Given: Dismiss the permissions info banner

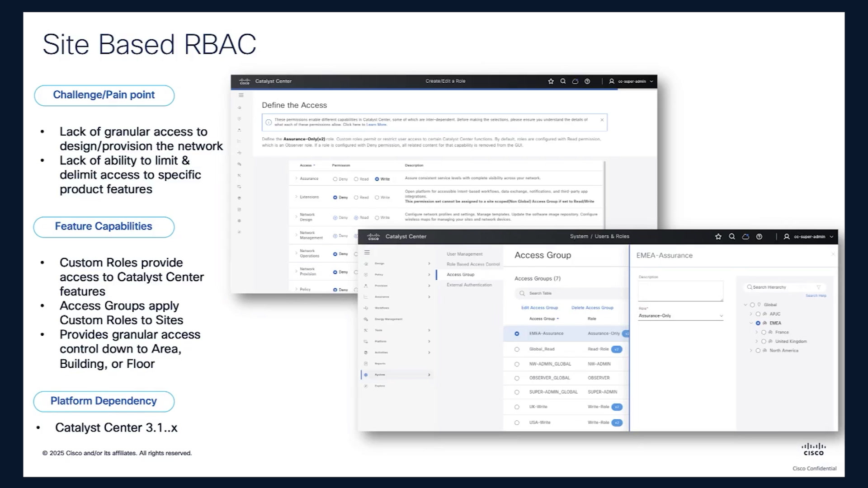Looking at the screenshot, I should [602, 120].
